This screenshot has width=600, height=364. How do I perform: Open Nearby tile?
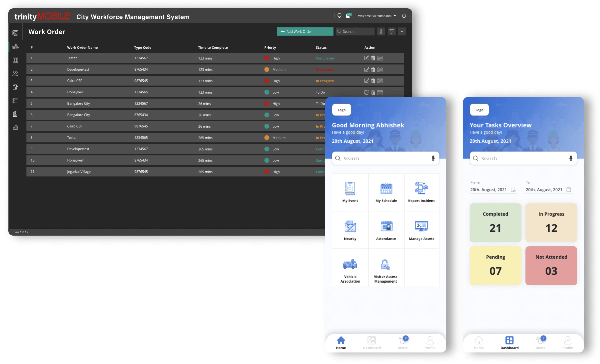point(350,230)
